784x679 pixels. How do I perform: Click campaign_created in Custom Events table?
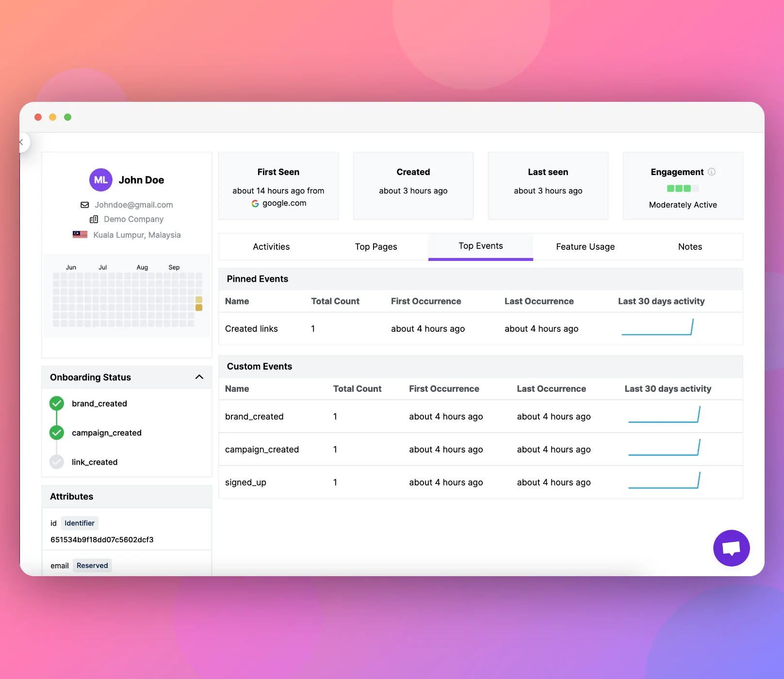[x=262, y=450]
